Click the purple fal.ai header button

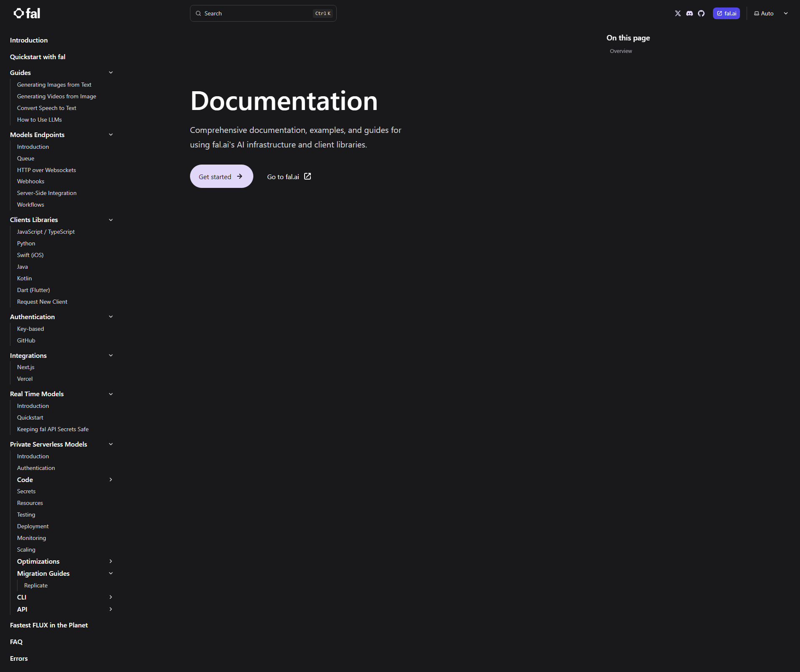(726, 13)
